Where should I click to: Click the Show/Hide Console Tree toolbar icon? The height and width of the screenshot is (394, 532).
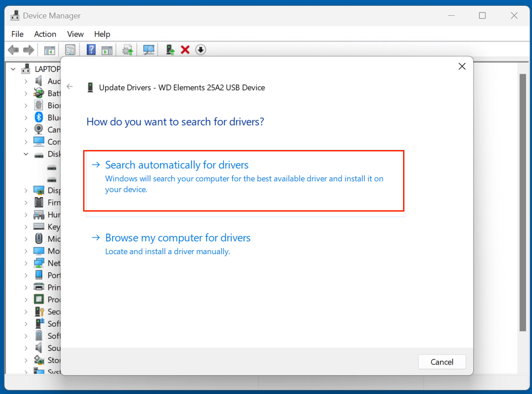point(49,49)
